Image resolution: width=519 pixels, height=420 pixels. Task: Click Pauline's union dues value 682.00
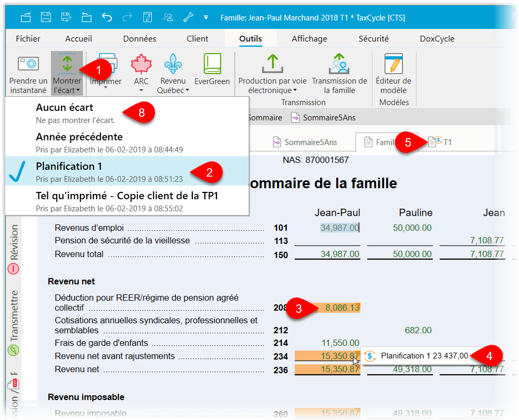tap(418, 330)
